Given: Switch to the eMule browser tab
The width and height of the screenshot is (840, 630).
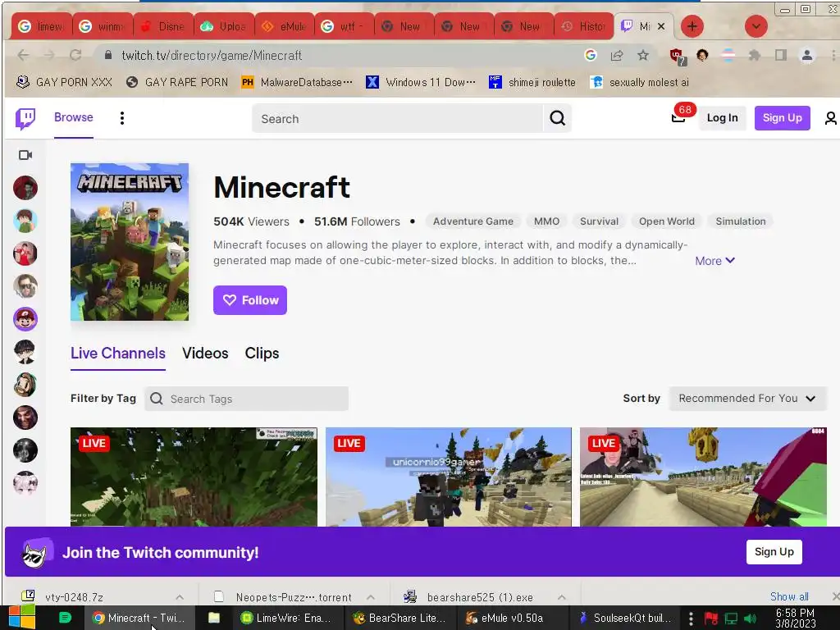Looking at the screenshot, I should click(x=285, y=26).
